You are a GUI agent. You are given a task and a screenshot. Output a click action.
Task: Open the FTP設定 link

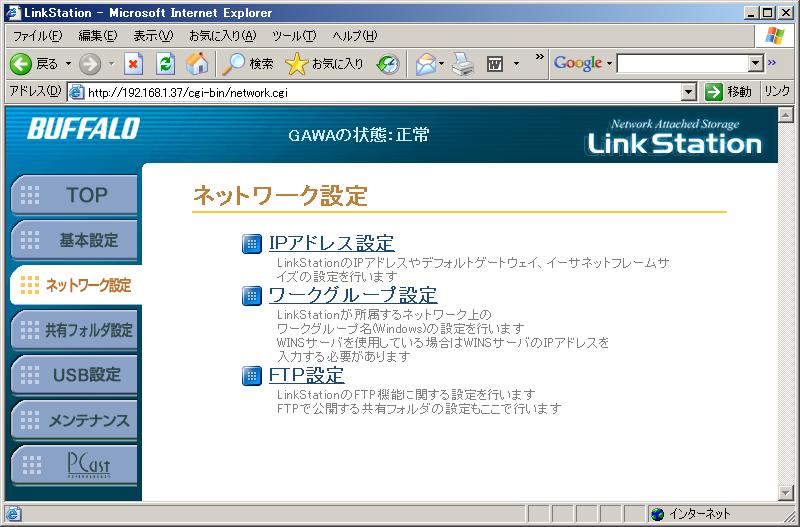[x=307, y=375]
